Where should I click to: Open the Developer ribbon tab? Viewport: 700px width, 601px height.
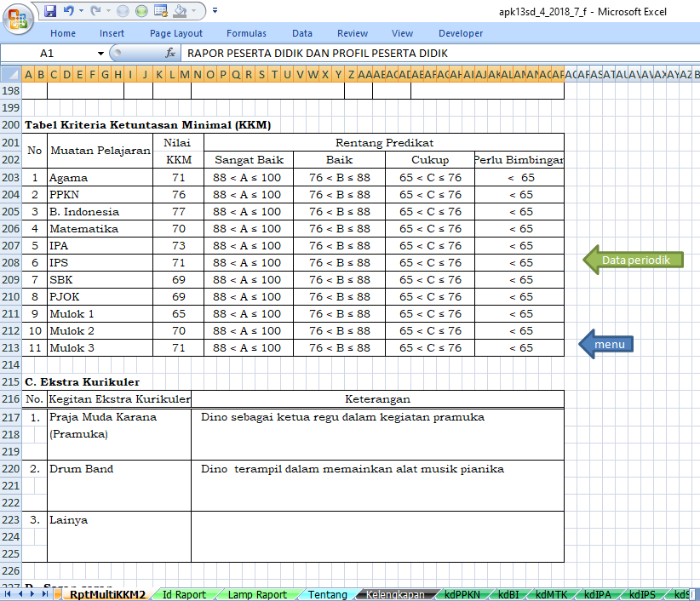coord(461,33)
